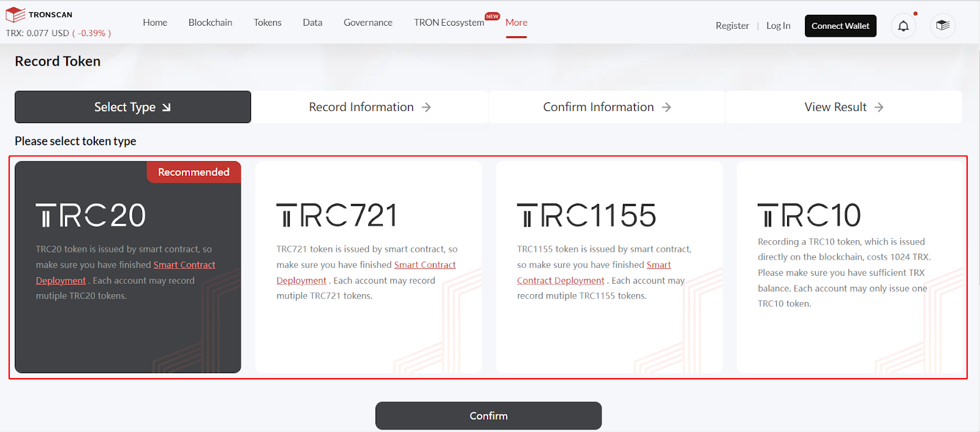This screenshot has width=980, height=432.
Task: Open the Tokens menu
Action: [x=268, y=23]
